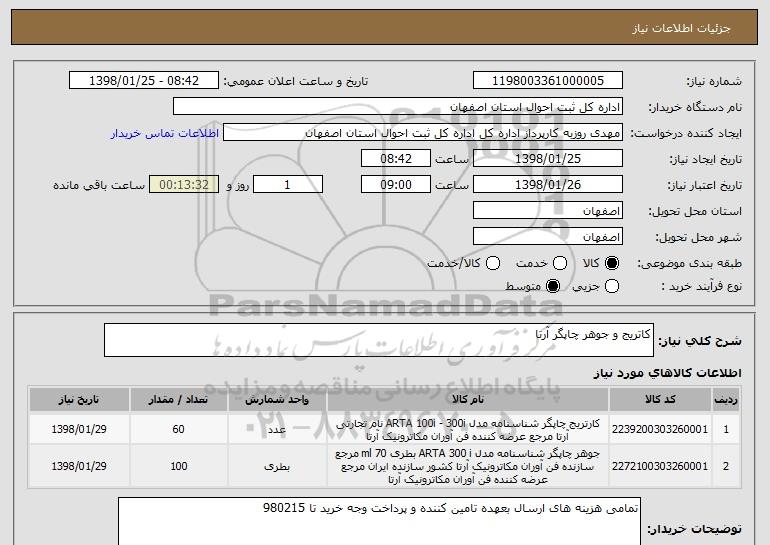
Task: Select the کالا/خدمت radio button
Action: [x=493, y=263]
